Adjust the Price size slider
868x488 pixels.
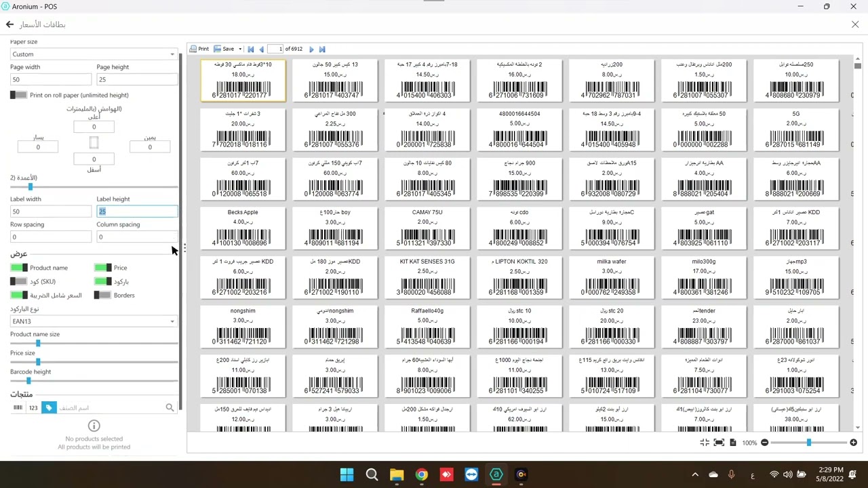point(38,362)
